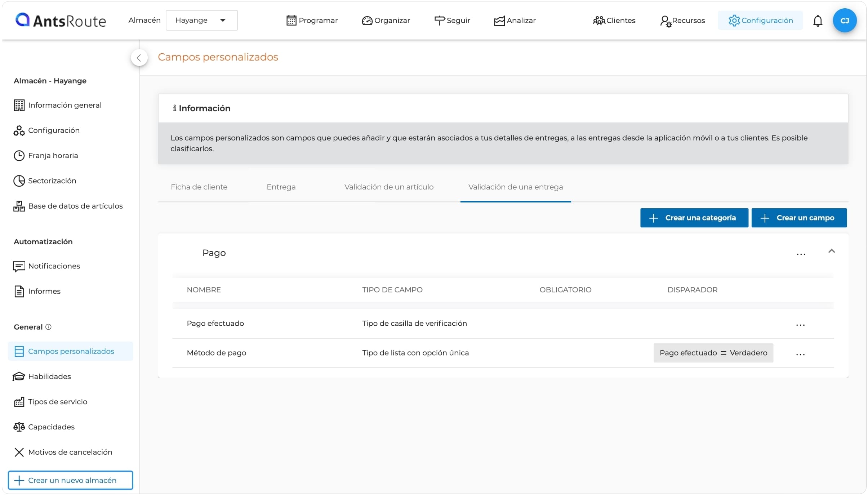Click Tipo de casilla de verificación cell
The height and width of the screenshot is (495, 868).
[414, 324]
